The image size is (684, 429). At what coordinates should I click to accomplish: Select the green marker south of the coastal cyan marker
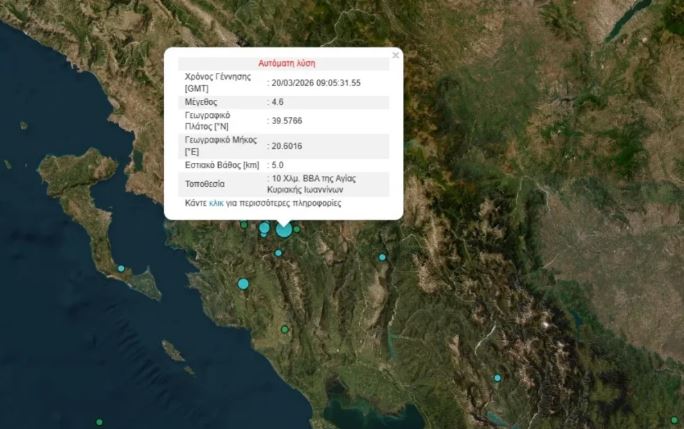pyautogui.click(x=284, y=330)
